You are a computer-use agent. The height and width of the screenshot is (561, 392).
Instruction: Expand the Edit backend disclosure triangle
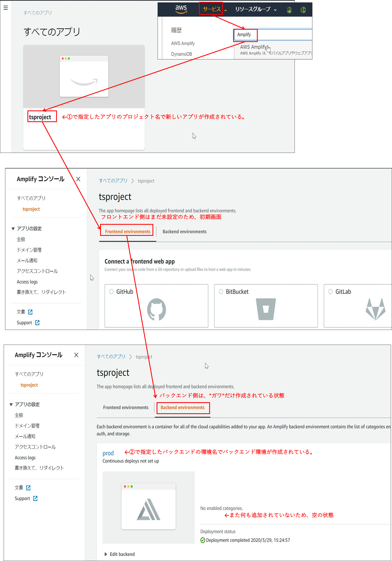[x=106, y=554]
